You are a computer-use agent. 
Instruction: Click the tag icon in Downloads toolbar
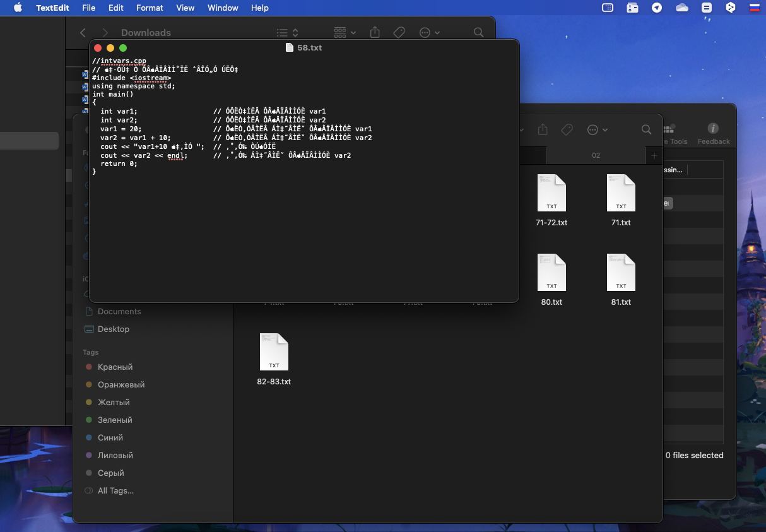coord(399,32)
